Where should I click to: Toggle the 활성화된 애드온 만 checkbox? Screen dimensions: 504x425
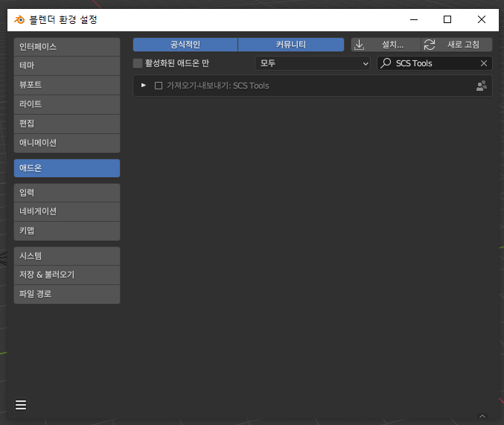point(138,63)
